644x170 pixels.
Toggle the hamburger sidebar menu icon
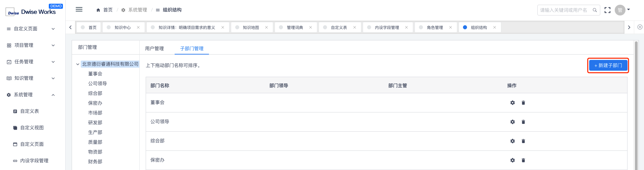click(79, 9)
